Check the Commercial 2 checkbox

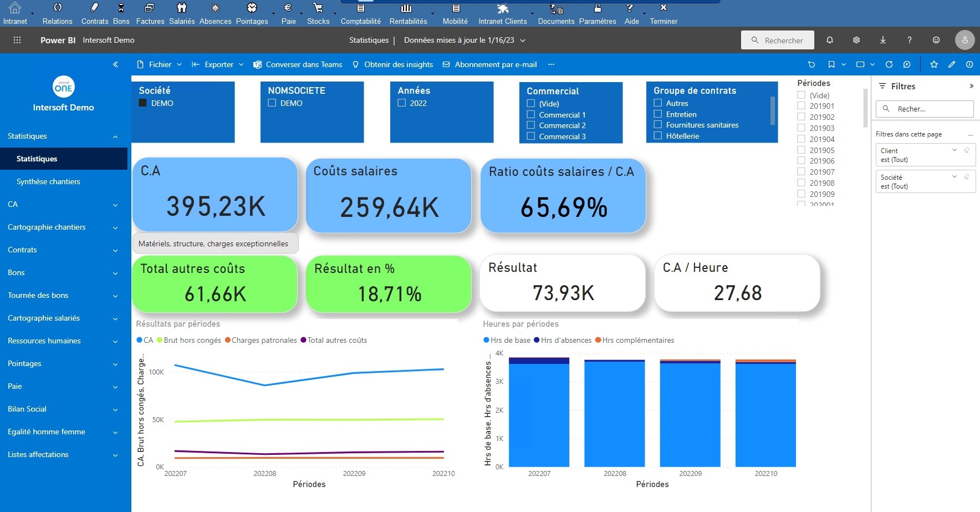click(530, 125)
